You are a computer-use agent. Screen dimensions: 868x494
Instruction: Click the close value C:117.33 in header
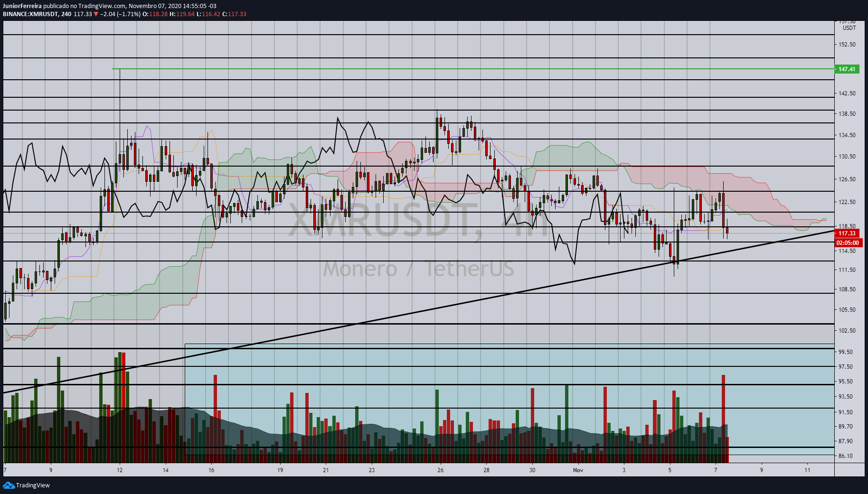tap(234, 14)
